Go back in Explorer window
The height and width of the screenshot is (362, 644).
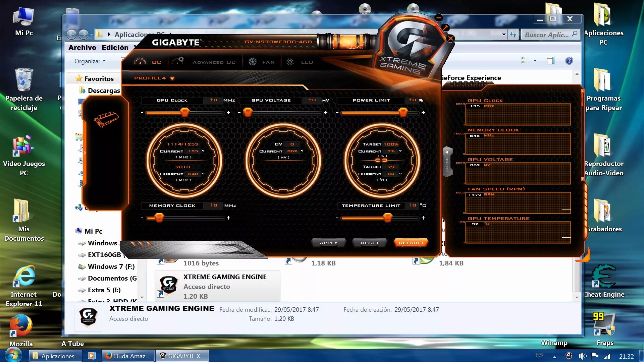click(x=71, y=34)
